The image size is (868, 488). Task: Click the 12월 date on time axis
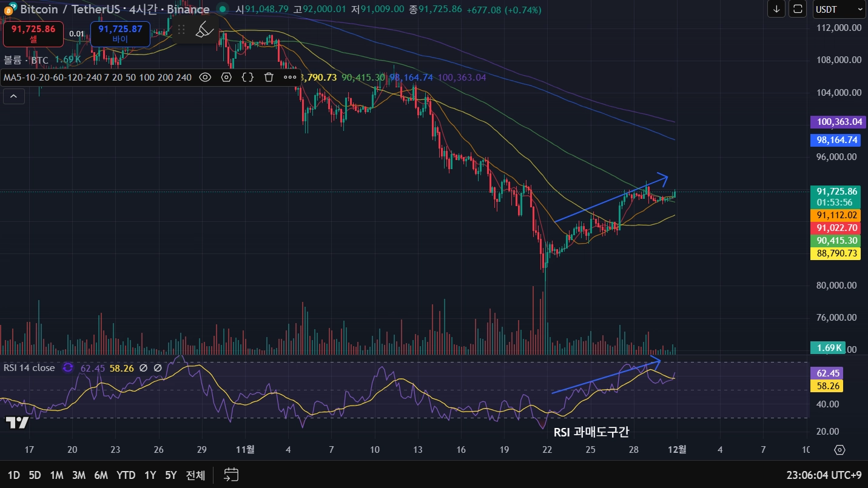point(678,450)
